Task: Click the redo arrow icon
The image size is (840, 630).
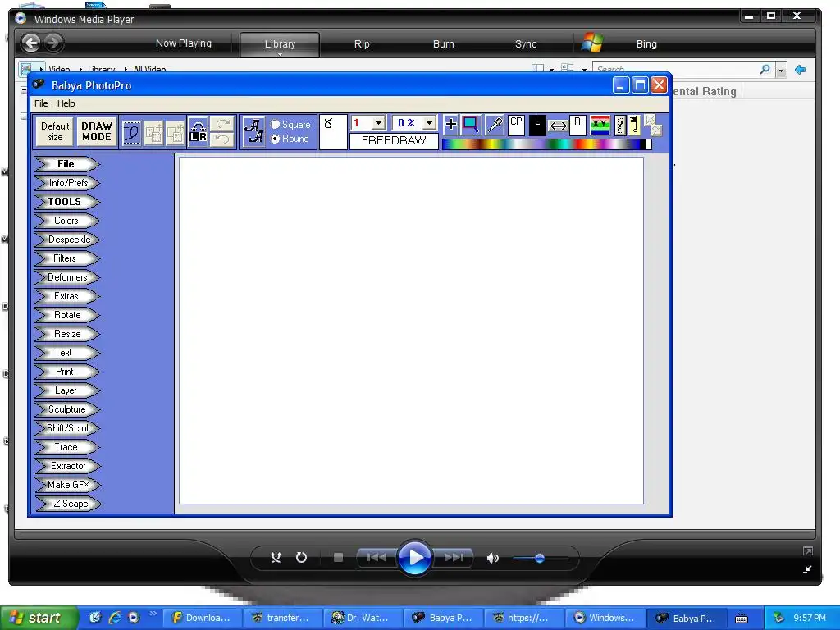Action: pos(222,124)
